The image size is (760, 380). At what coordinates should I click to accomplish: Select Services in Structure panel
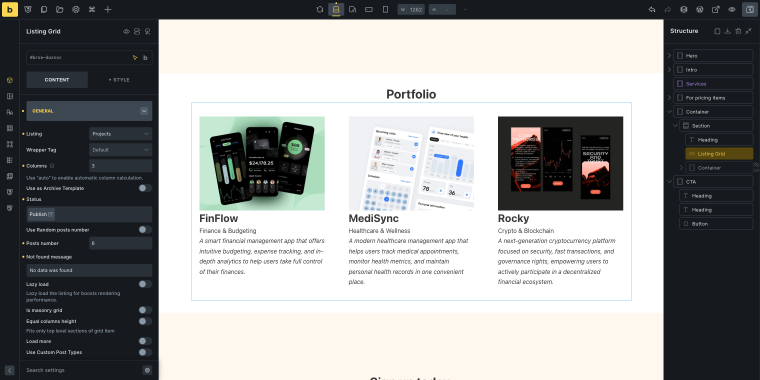pyautogui.click(x=713, y=84)
